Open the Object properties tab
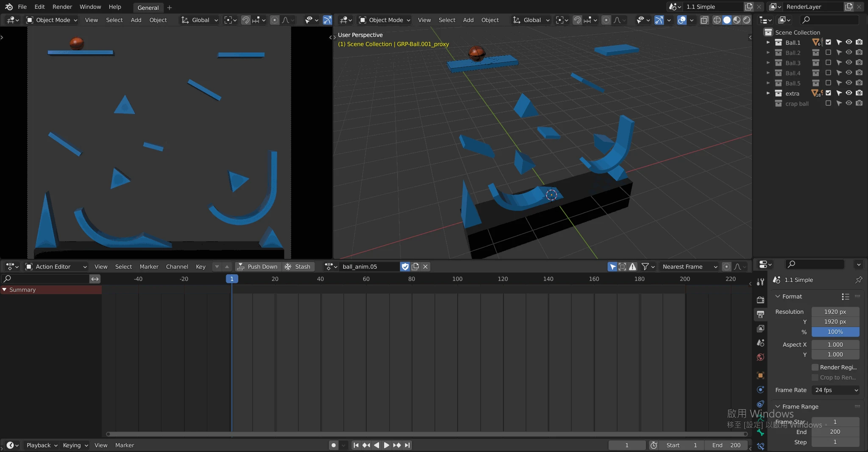Screen dimensions: 868x452 (x=760, y=375)
